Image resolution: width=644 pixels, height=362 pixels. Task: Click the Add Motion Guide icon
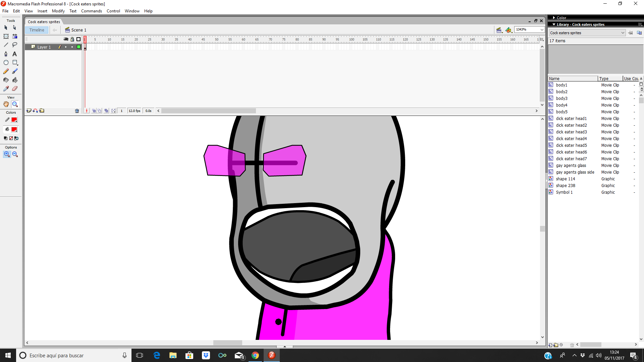point(35,111)
